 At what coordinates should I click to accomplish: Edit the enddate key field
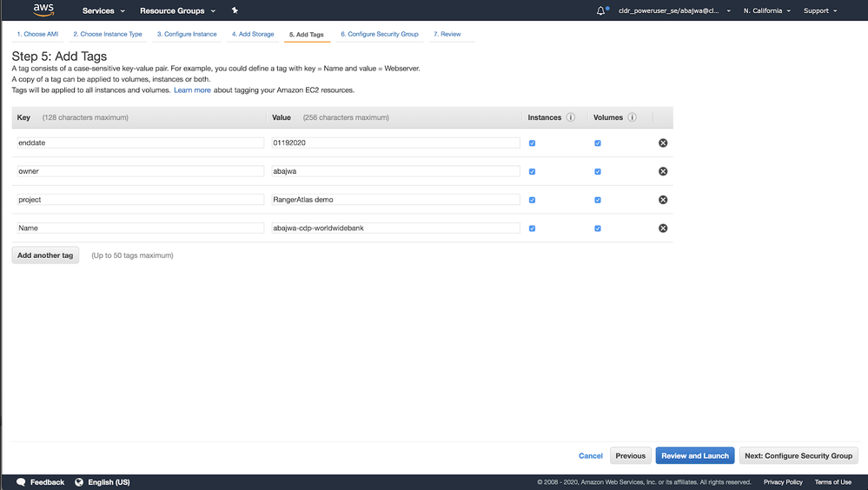141,142
